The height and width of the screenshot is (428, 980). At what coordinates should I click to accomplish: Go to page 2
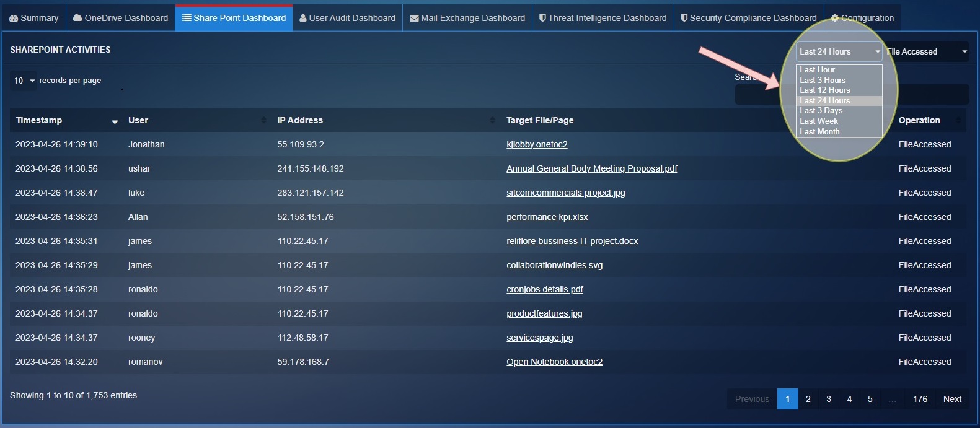coord(808,399)
